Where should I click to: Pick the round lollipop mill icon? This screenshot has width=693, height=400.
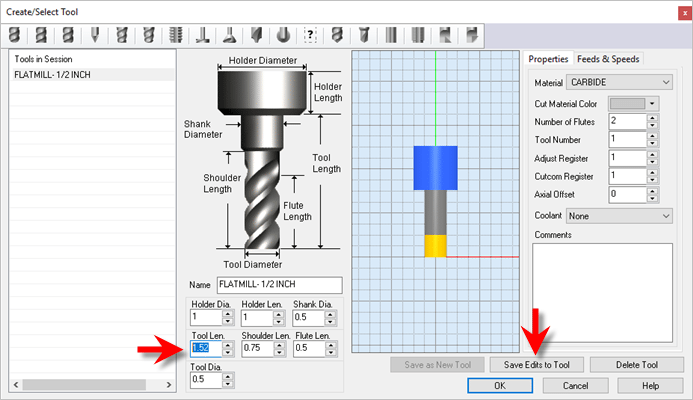coord(284,35)
